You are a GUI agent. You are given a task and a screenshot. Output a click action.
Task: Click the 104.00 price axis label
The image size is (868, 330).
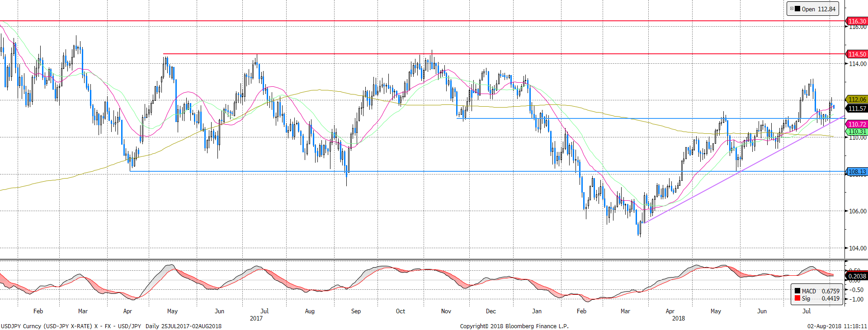(858, 248)
